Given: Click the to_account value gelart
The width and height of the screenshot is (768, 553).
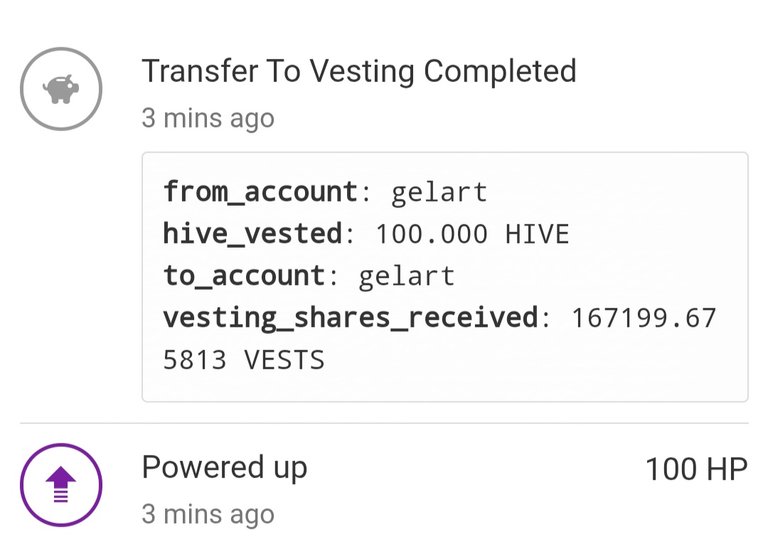Looking at the screenshot, I should [x=407, y=276].
